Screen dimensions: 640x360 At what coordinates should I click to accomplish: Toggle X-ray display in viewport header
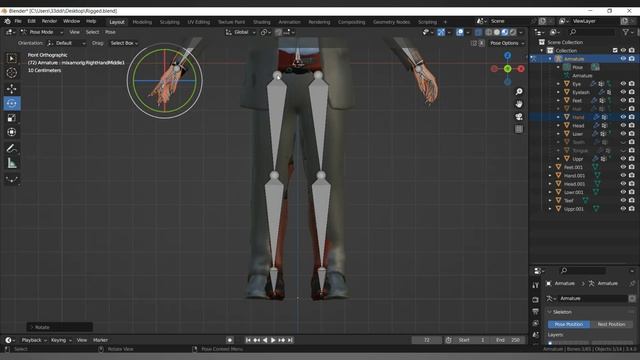(478, 32)
